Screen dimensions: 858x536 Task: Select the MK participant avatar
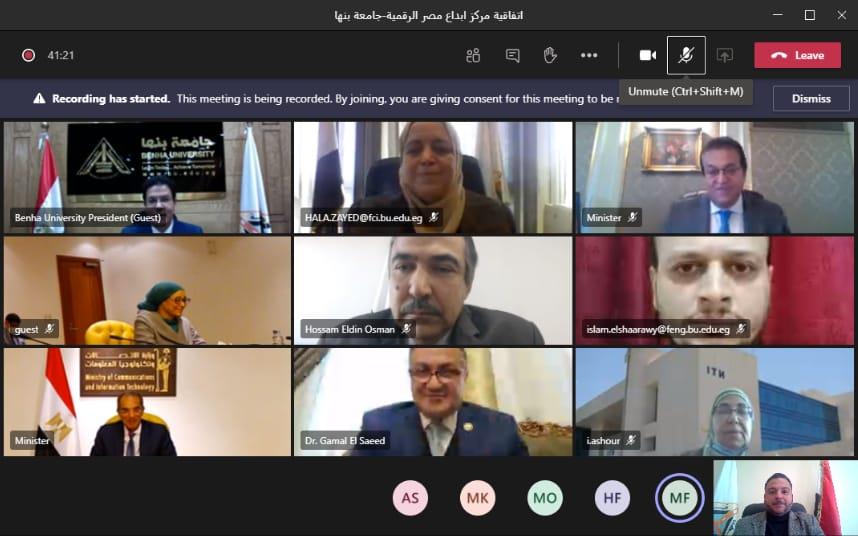(478, 497)
